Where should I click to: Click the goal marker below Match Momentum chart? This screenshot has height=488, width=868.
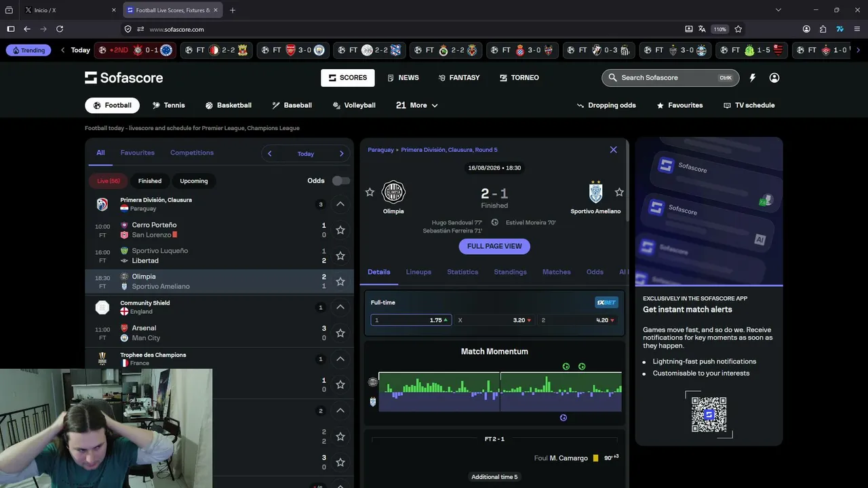point(563,418)
